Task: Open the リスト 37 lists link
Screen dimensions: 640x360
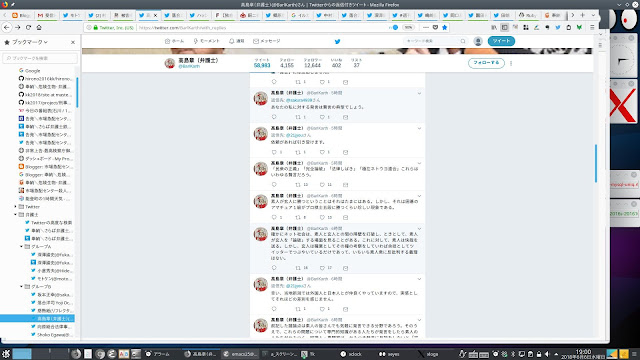Action: 356,63
